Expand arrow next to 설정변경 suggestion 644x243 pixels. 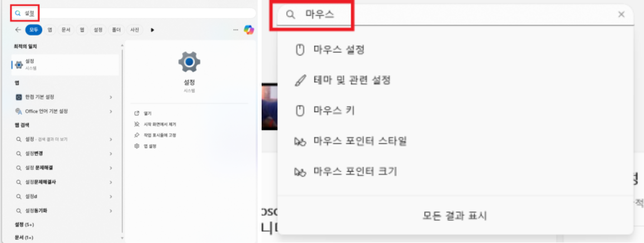111,154
